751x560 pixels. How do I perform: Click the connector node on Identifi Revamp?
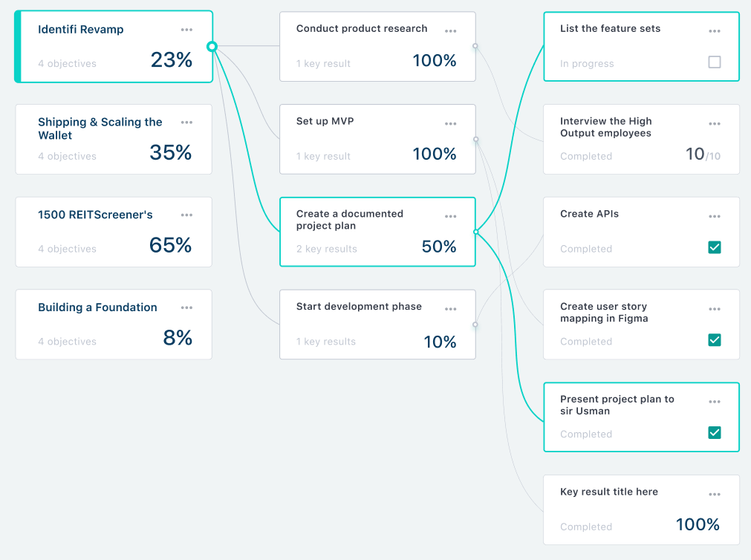(x=212, y=46)
